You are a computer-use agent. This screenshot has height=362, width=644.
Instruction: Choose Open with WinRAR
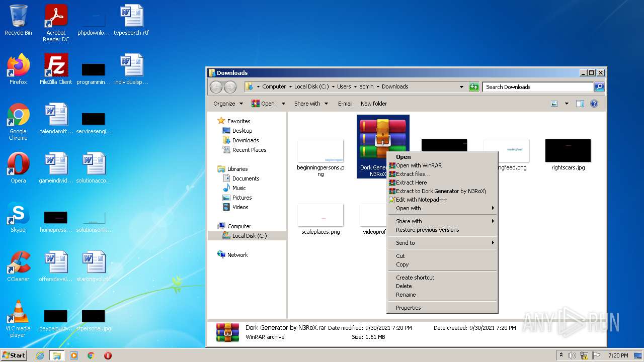(x=442, y=165)
